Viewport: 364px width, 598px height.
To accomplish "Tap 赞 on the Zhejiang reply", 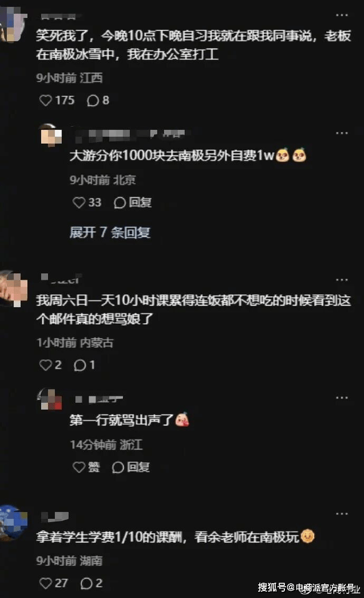I will click(x=86, y=467).
